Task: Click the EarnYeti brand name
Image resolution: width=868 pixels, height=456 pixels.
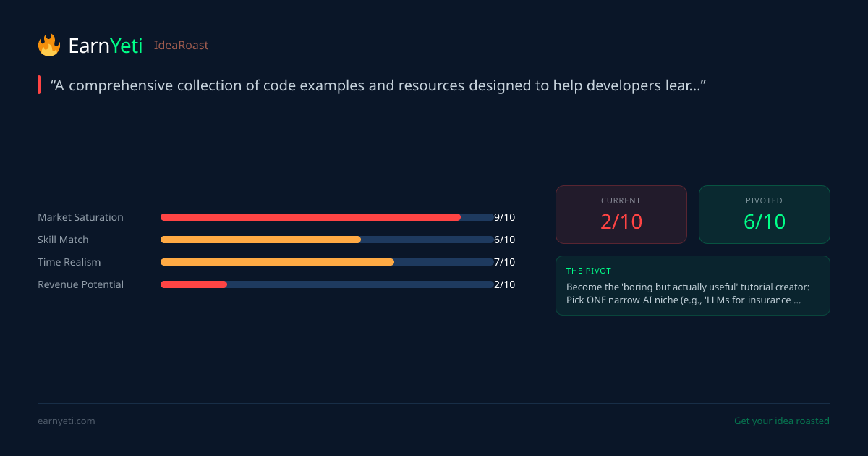Action: click(105, 46)
